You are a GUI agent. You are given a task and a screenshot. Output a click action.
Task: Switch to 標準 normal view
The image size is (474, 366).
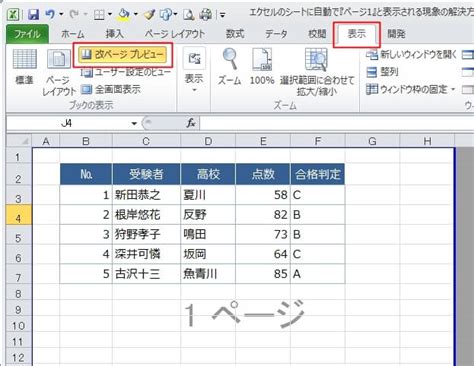point(24,67)
